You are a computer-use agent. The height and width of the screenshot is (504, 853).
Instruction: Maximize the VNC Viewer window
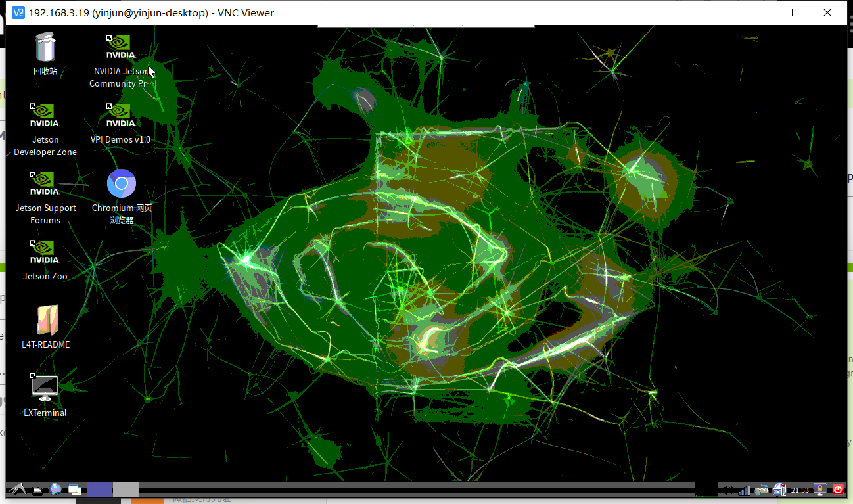(x=789, y=12)
